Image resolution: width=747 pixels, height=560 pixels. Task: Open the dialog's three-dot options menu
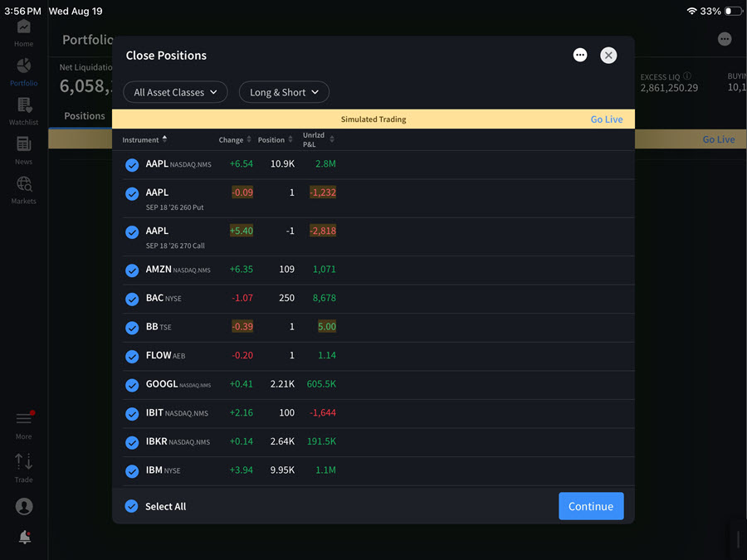[580, 56]
